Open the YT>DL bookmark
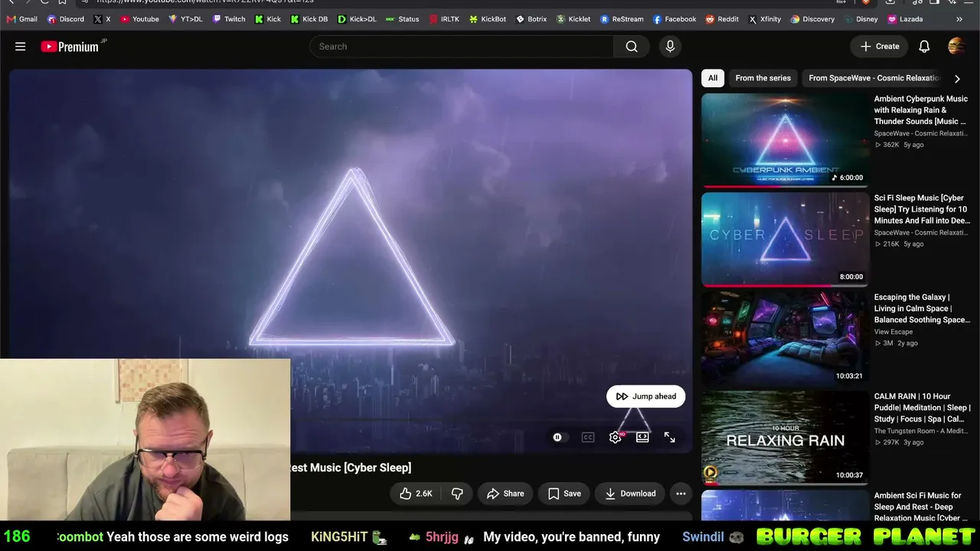 (185, 19)
